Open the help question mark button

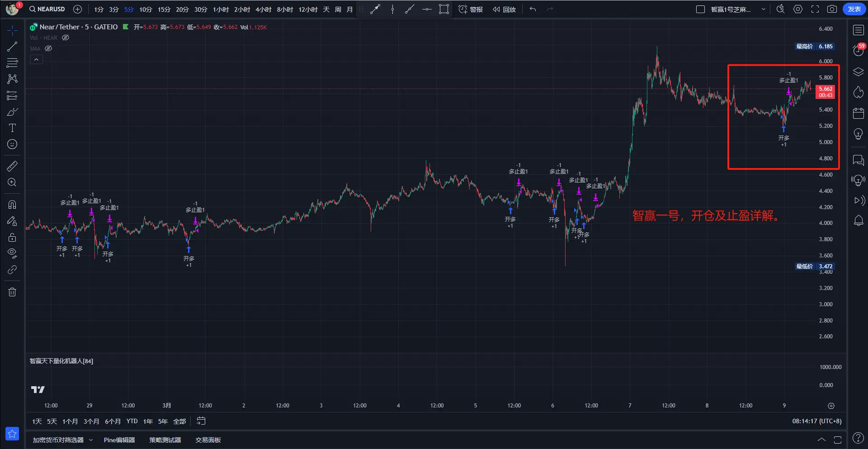click(x=858, y=438)
